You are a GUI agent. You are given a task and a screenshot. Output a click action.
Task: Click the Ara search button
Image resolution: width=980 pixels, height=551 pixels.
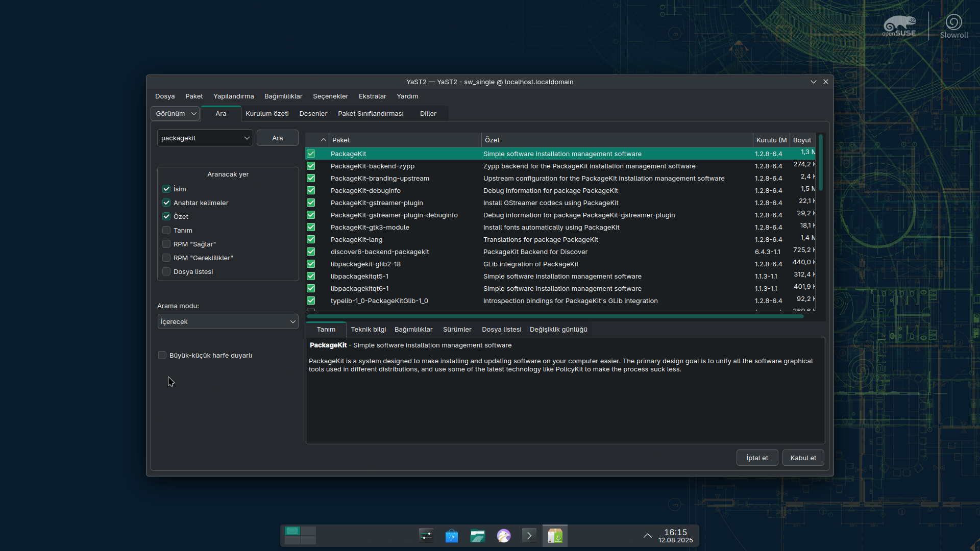(277, 138)
